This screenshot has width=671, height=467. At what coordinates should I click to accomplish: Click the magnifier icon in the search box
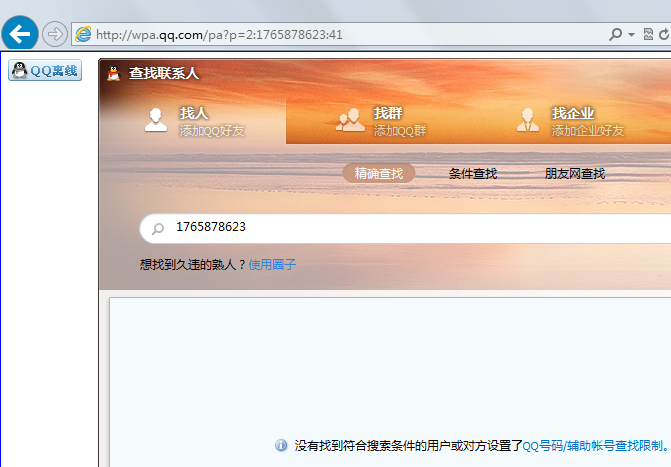click(158, 229)
